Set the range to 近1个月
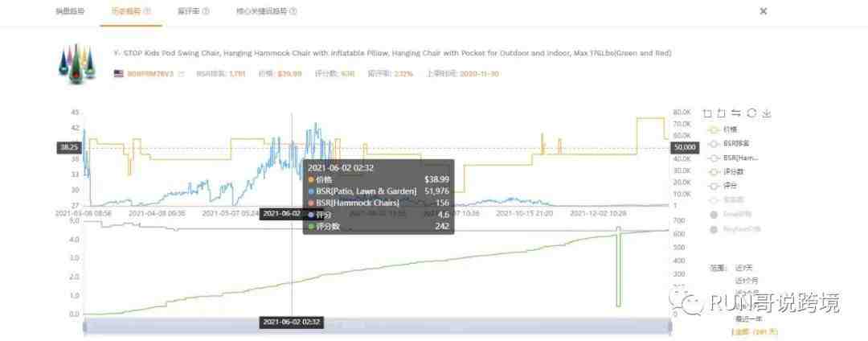 (747, 280)
